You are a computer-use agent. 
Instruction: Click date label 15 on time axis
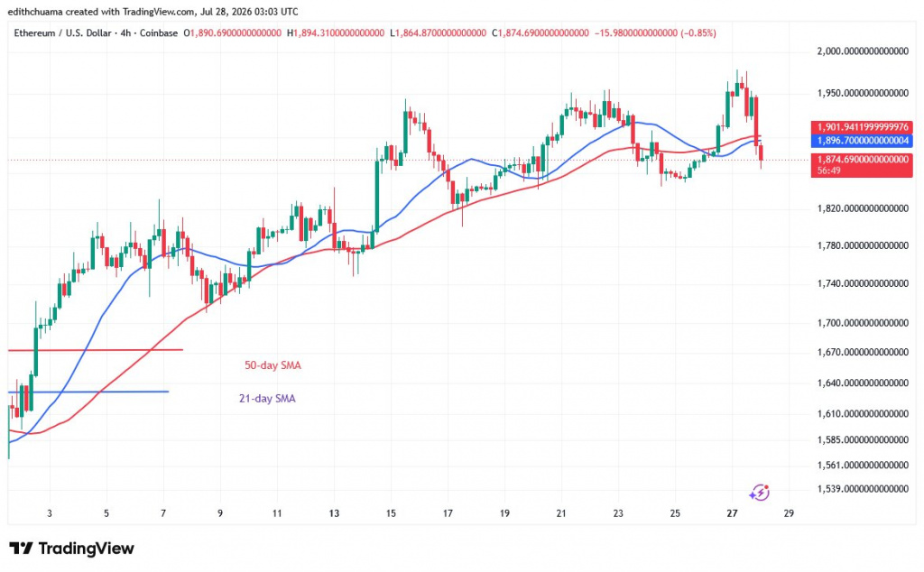[x=391, y=513]
